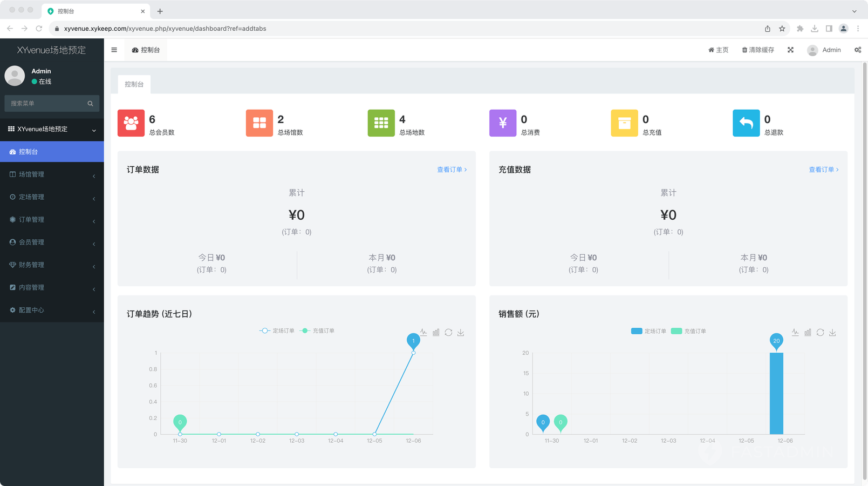Toggle the sidebar hamburger menu icon

tap(114, 50)
